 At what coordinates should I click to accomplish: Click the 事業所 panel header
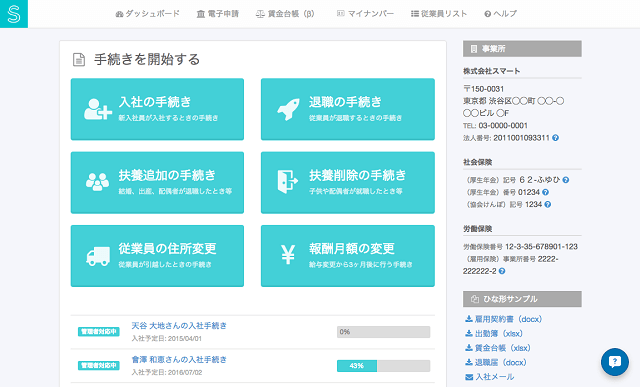pyautogui.click(x=522, y=49)
